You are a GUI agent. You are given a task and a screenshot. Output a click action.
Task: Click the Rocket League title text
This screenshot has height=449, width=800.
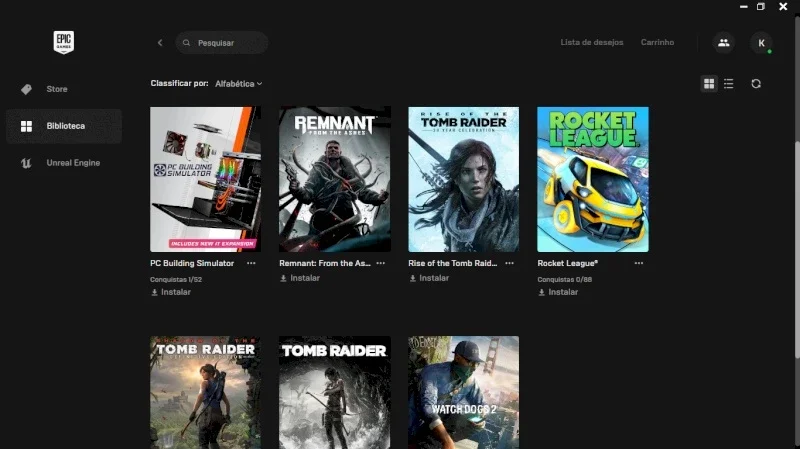[x=567, y=263]
